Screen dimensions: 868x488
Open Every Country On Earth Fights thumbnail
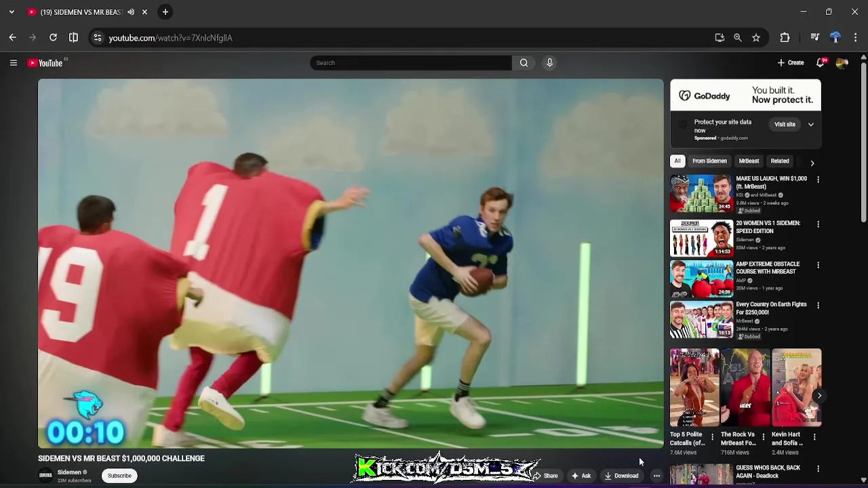click(702, 319)
